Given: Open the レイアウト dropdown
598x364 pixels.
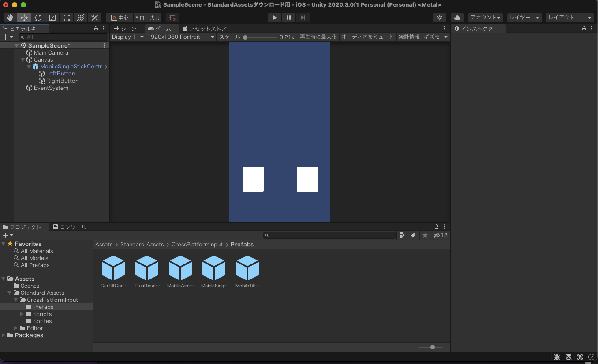Looking at the screenshot, I should (570, 18).
